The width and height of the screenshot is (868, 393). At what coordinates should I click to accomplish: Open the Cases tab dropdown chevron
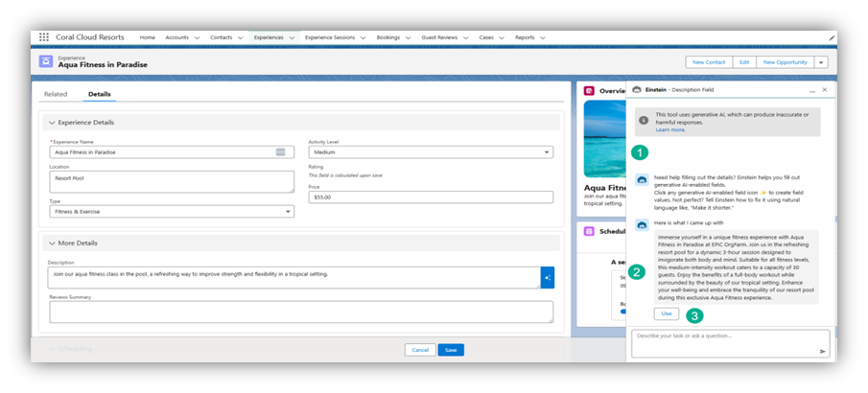coord(502,37)
